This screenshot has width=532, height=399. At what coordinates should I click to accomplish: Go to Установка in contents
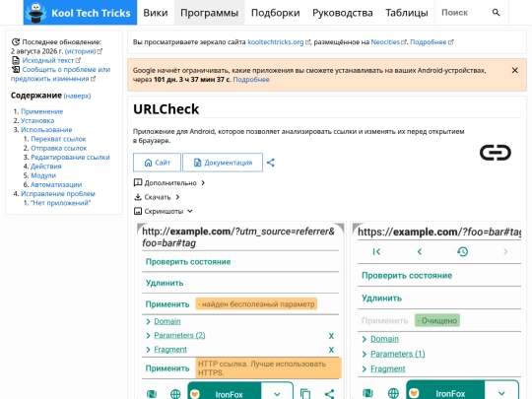[37, 120]
